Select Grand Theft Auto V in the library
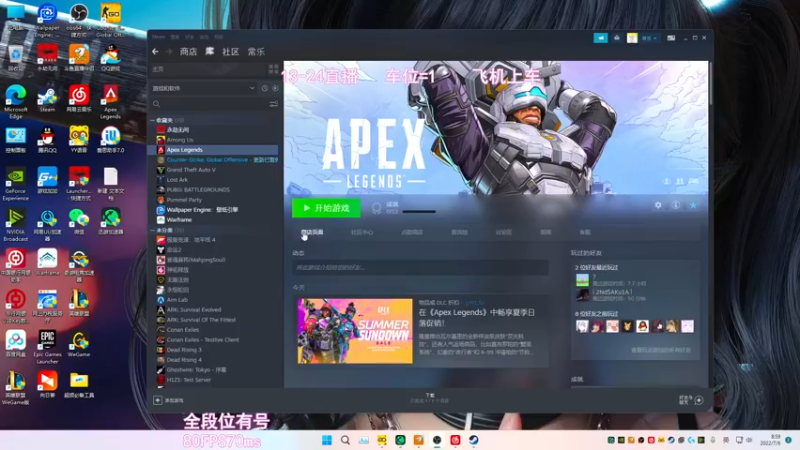Image resolution: width=800 pixels, height=450 pixels. (x=191, y=170)
